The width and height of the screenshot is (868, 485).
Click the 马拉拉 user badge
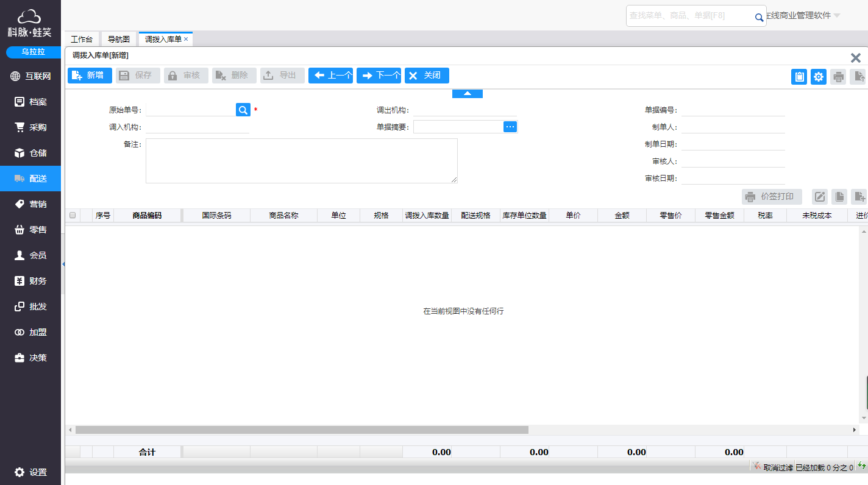[x=34, y=52]
